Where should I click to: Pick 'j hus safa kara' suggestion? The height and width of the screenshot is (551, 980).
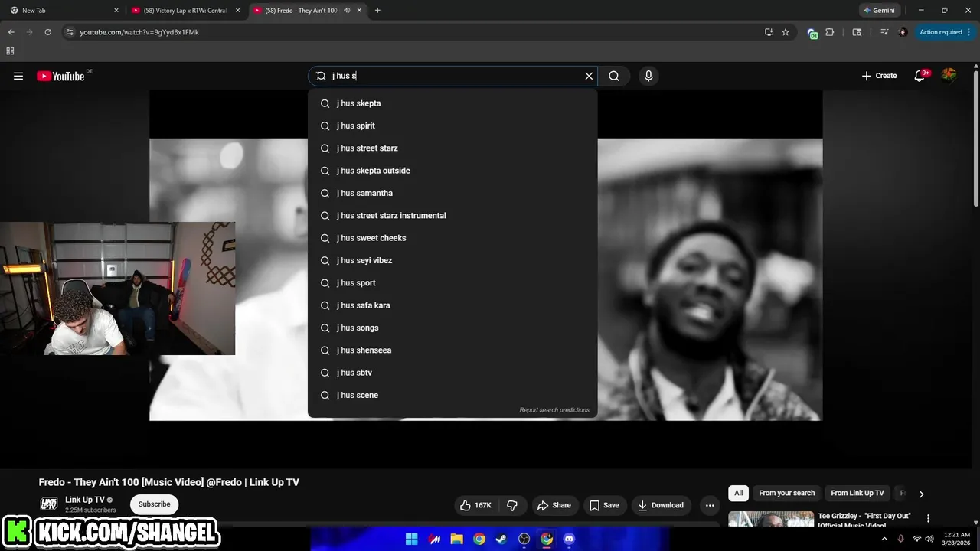click(x=452, y=305)
